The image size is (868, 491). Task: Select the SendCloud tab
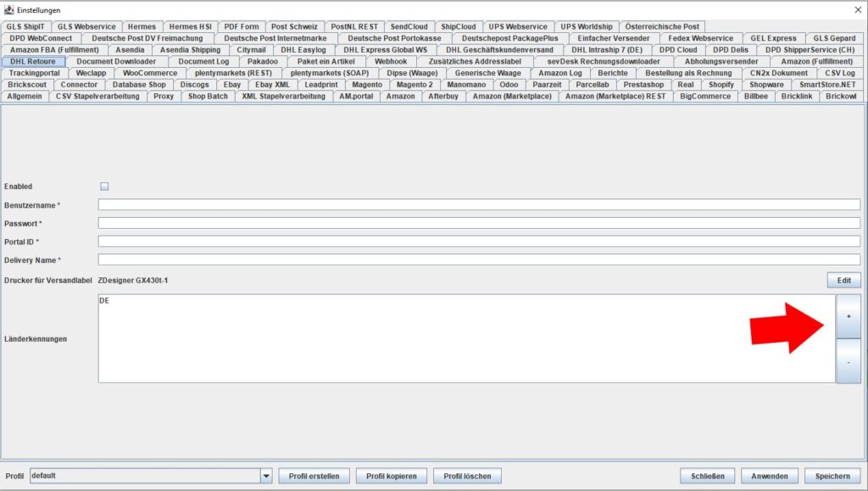click(409, 26)
